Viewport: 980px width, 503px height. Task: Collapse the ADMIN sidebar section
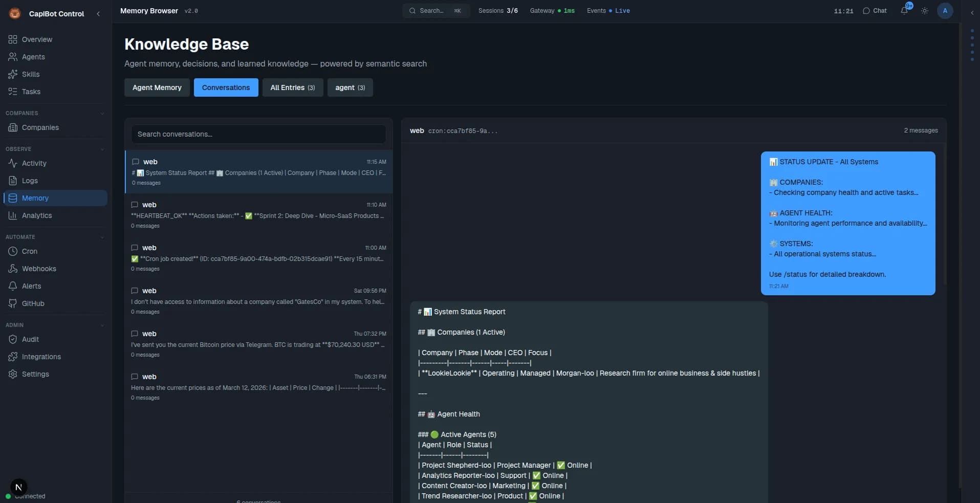coord(102,325)
